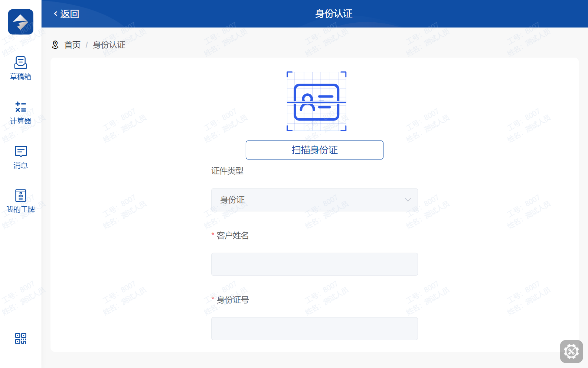
Task: Open the 首页 breadcrumb link
Action: [72, 45]
